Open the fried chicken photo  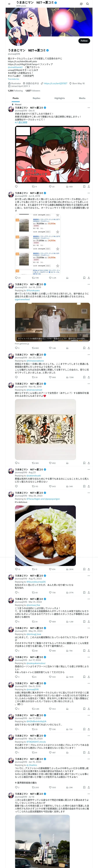pyautogui.click(x=45, y=535)
